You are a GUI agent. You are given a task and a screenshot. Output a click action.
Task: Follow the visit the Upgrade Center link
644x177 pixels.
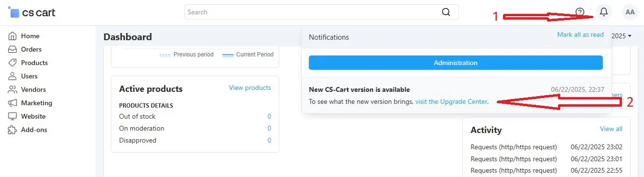(x=451, y=101)
